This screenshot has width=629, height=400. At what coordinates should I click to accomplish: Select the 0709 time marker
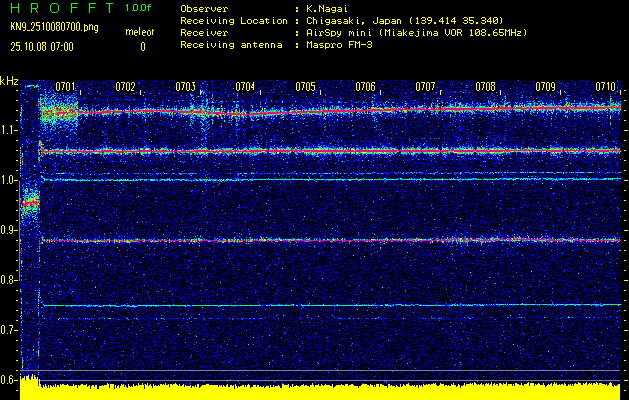pos(546,87)
